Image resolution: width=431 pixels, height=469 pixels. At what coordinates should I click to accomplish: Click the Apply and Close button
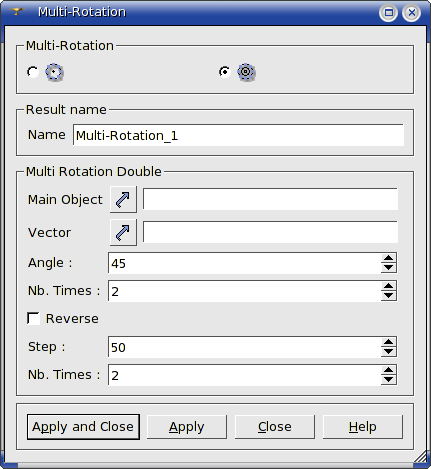[x=83, y=427]
